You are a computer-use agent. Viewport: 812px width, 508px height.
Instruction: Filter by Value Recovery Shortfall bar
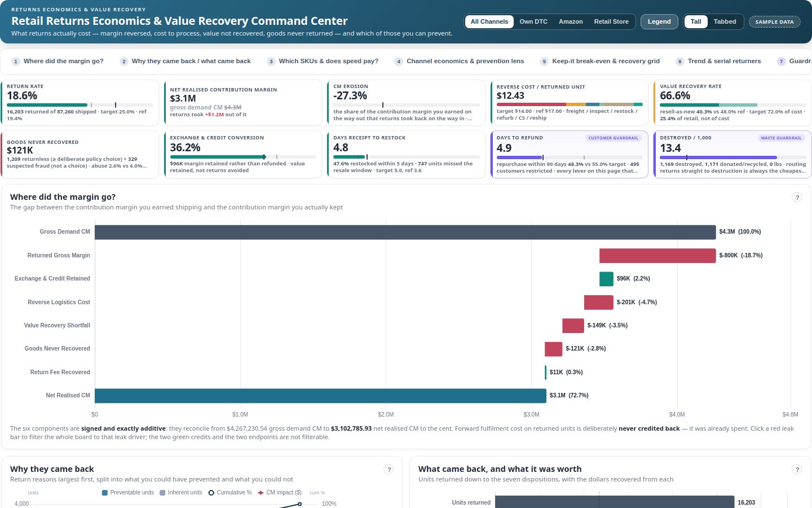tap(573, 326)
